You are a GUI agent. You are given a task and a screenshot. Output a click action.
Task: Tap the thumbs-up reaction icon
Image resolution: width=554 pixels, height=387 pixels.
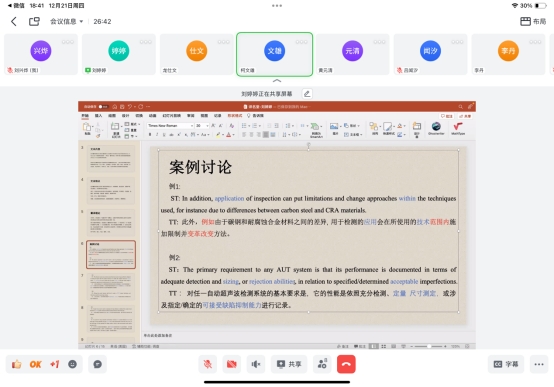17,364
